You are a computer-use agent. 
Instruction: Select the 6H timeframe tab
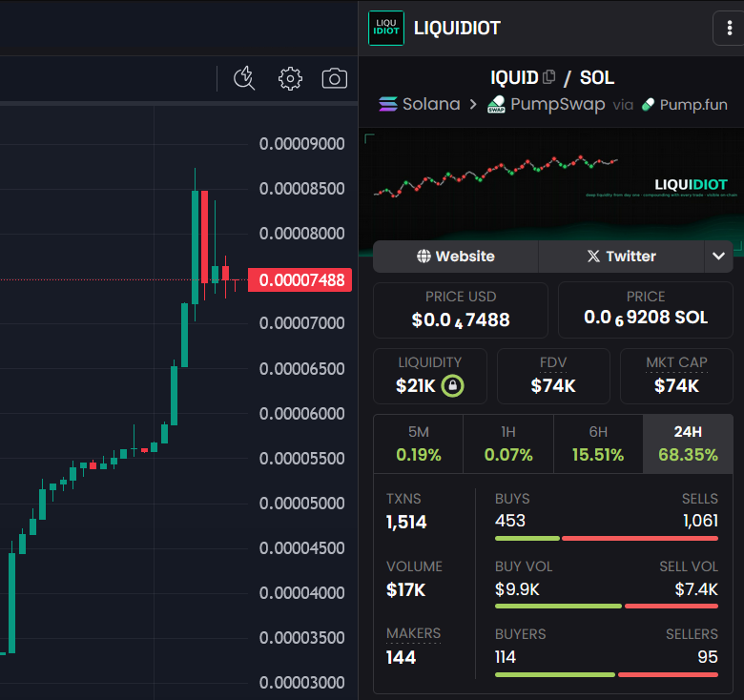(x=598, y=443)
